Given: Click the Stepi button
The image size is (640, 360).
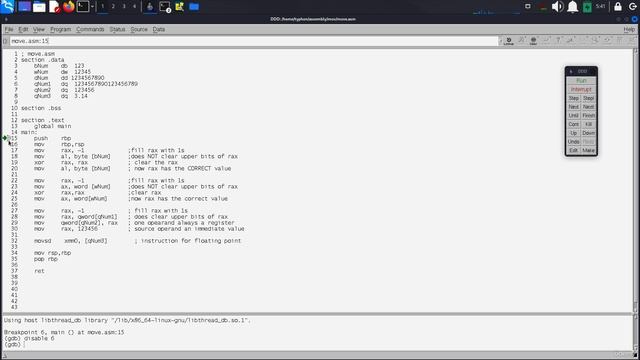Looking at the screenshot, I should click(x=589, y=98).
